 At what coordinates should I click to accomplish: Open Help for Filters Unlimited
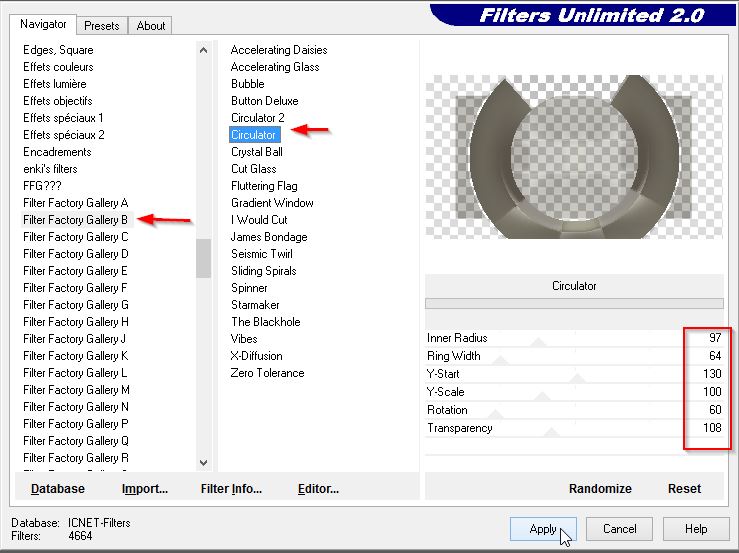tap(696, 529)
